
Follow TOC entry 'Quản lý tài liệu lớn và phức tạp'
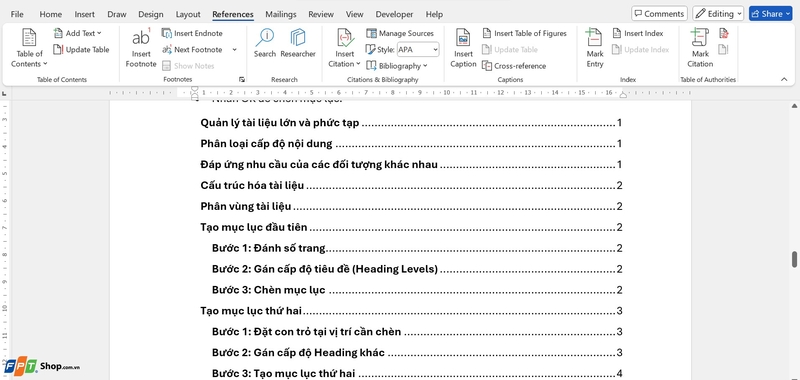click(x=411, y=123)
